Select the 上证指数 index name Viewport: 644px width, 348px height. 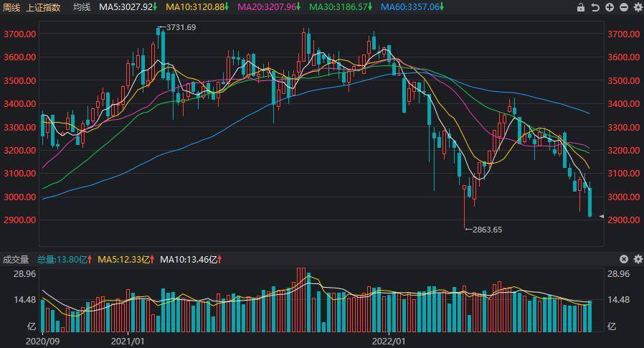click(43, 7)
